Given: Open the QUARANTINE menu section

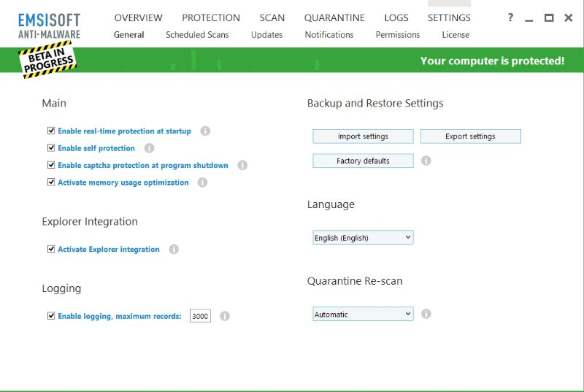Looking at the screenshot, I should pos(334,18).
